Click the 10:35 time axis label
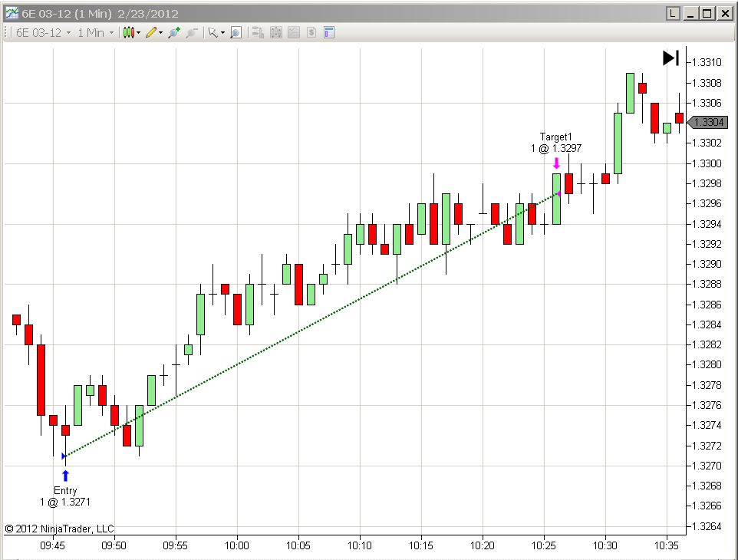The image size is (738, 560). coord(667,545)
